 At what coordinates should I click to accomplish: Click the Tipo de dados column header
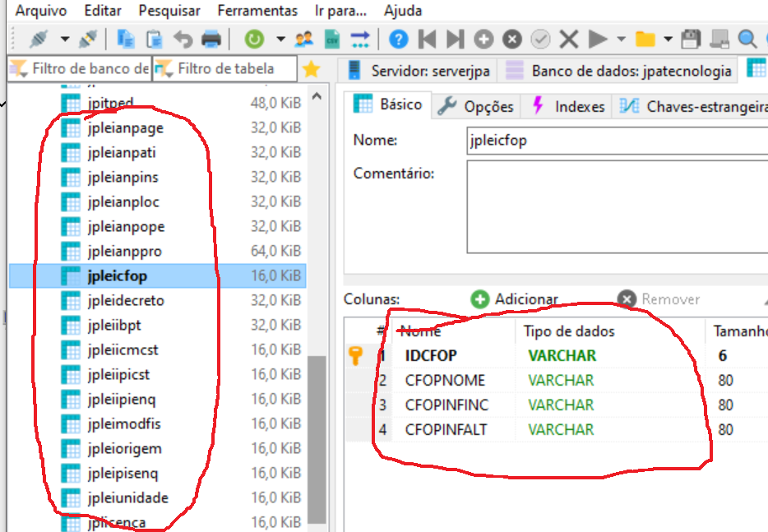pyautogui.click(x=610, y=331)
